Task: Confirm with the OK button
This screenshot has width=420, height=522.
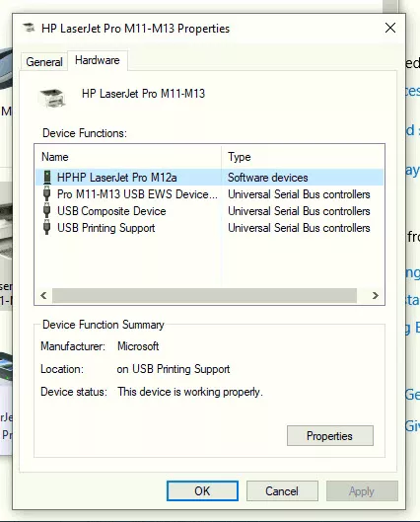Action: tap(202, 491)
